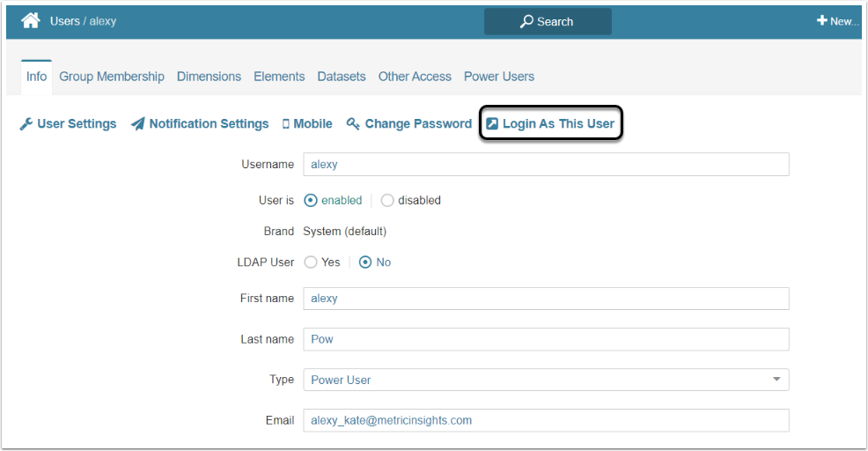This screenshot has width=868, height=451.
Task: Click the Home house icon
Action: pyautogui.click(x=31, y=20)
